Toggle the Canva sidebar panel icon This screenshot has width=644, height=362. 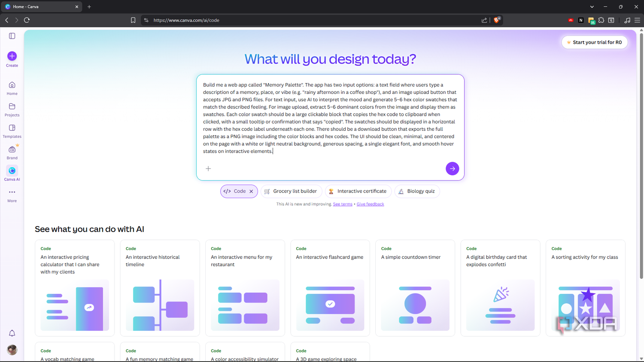(12, 36)
